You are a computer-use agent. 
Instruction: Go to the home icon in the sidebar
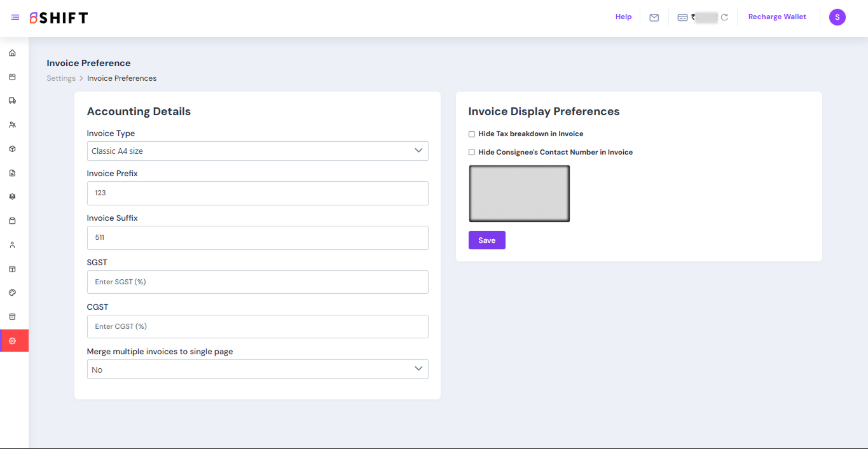[12, 53]
